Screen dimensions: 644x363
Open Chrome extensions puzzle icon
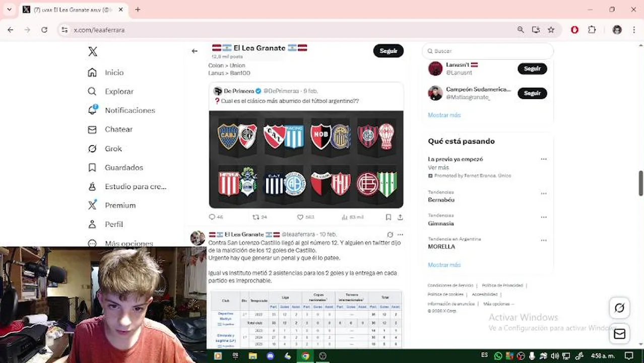point(592,30)
